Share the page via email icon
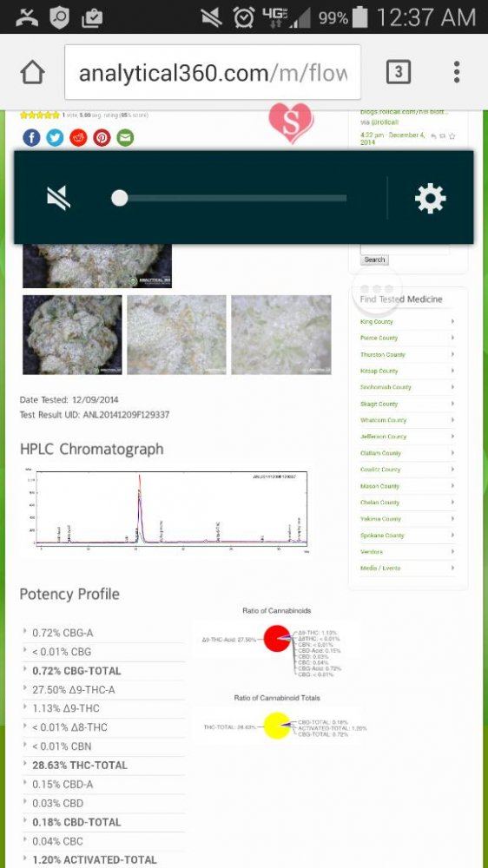This screenshot has height=868, width=488. point(125,137)
